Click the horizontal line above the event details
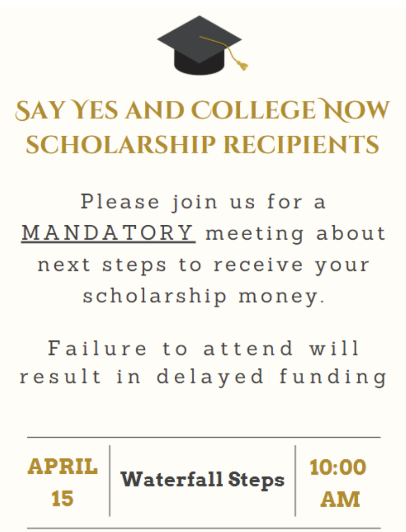 click(203, 438)
